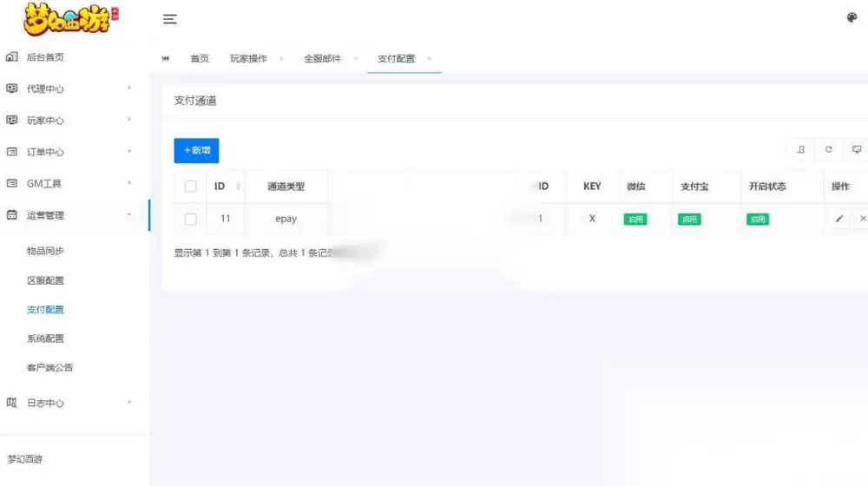Open 后台首页 in the sidebar
Image resolution: width=868 pixels, height=486 pixels.
tap(45, 57)
